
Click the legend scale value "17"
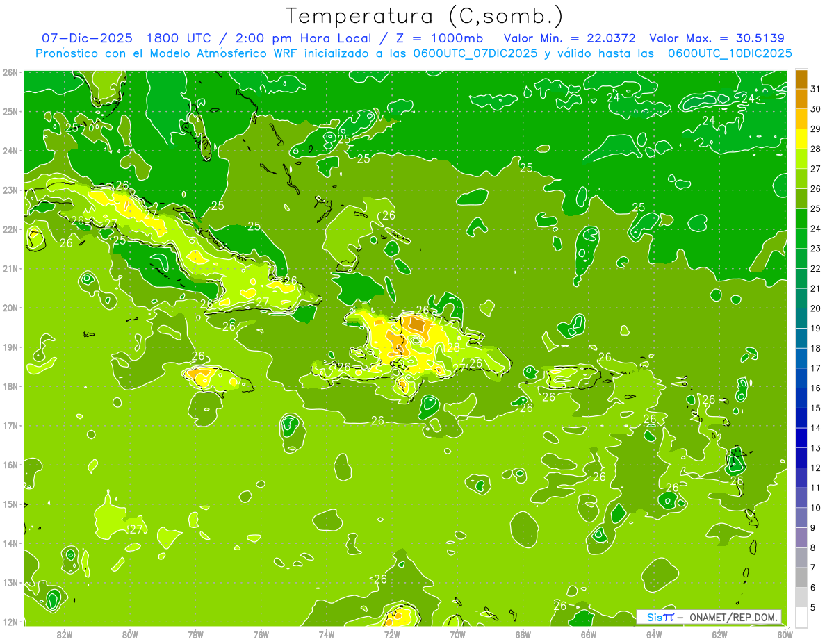tap(816, 368)
